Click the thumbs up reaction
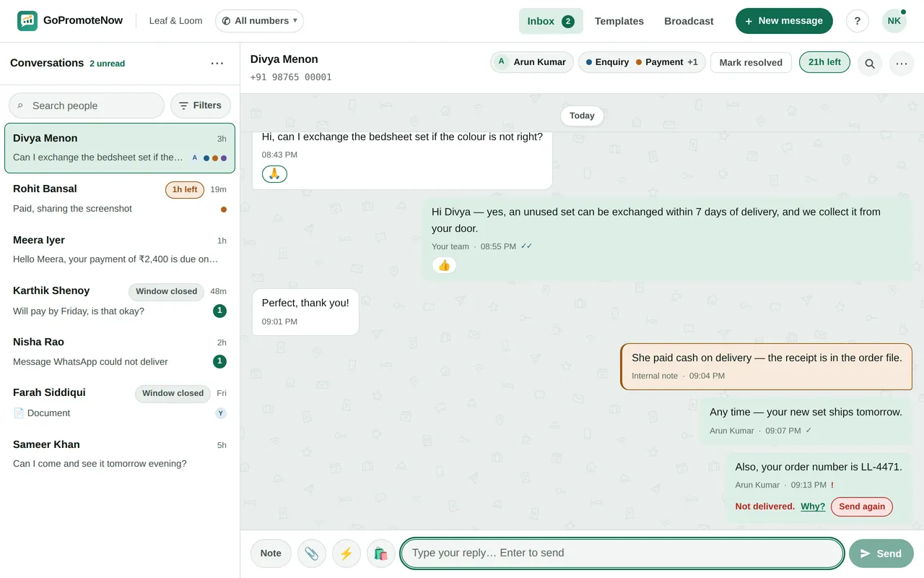924x578 pixels. 444,265
